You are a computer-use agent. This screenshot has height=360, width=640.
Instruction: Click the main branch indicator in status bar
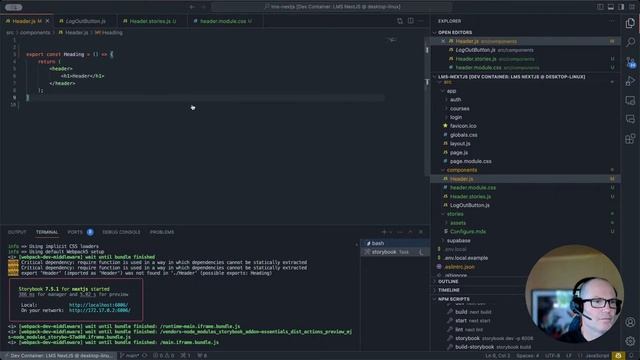[130, 356]
